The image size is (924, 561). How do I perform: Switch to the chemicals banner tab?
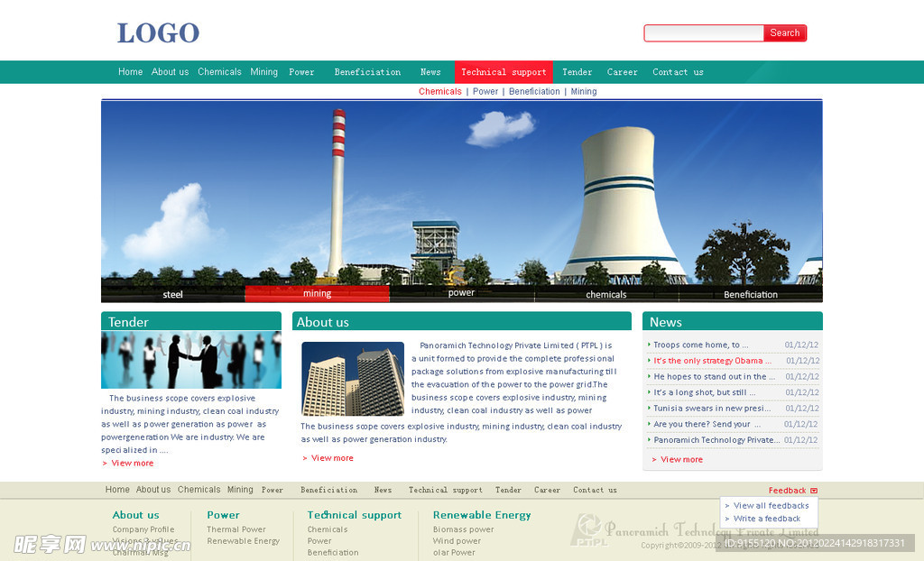tap(605, 294)
